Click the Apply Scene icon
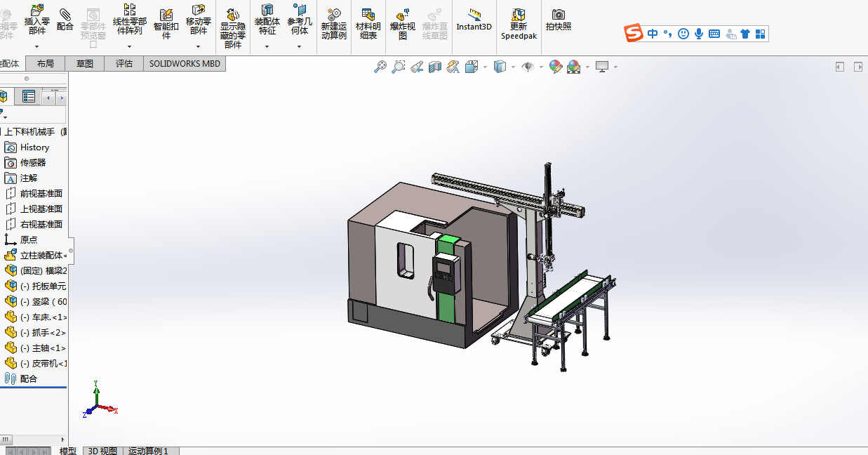868x455 pixels. (574, 67)
